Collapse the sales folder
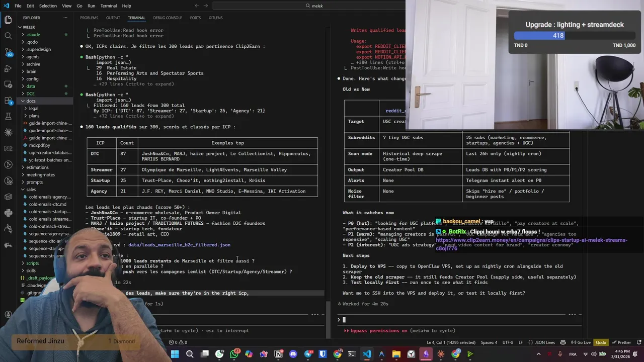This screenshot has width=644, height=362. coord(31,190)
